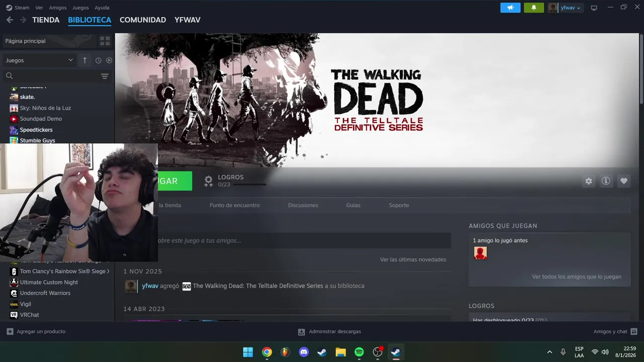
Task: Select skate. in game list
Action: tap(27, 97)
